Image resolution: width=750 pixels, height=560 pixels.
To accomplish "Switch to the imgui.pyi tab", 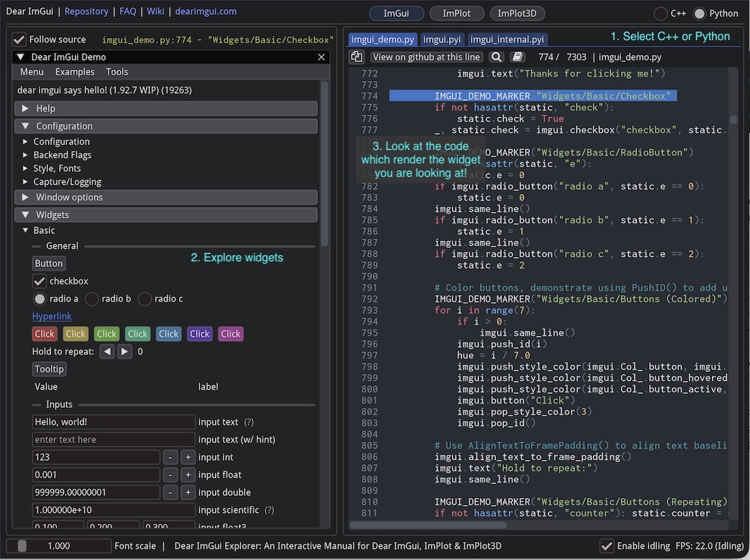I will (x=442, y=39).
